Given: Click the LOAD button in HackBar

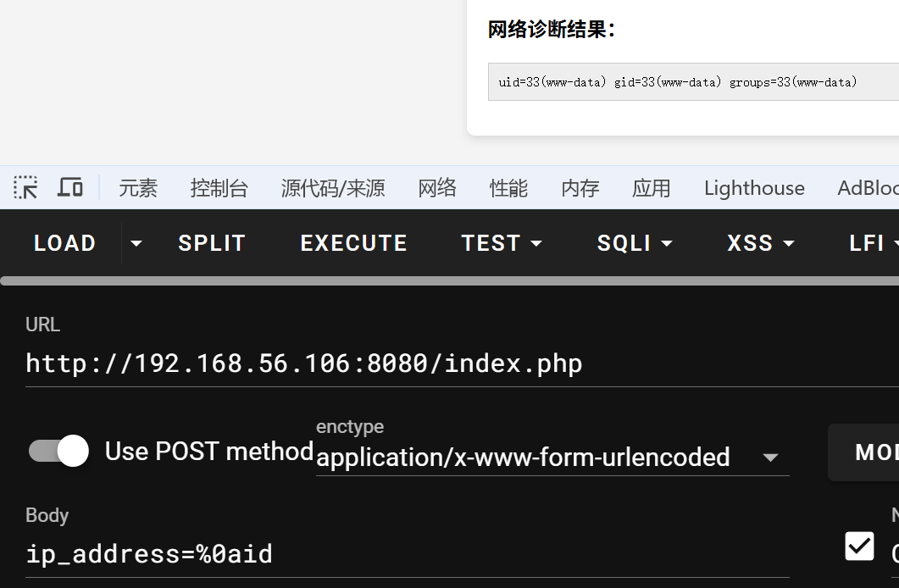Looking at the screenshot, I should pos(64,244).
